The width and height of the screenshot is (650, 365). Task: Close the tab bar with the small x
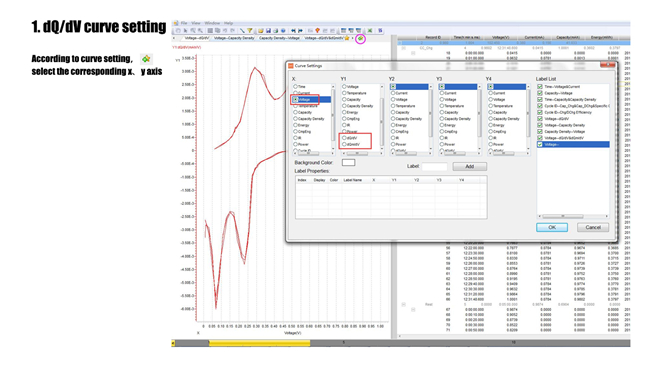click(174, 38)
